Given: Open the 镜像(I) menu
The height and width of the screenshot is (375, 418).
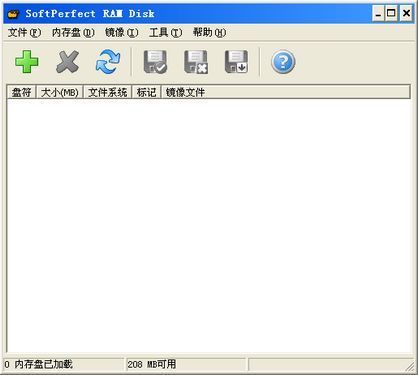Looking at the screenshot, I should (121, 32).
